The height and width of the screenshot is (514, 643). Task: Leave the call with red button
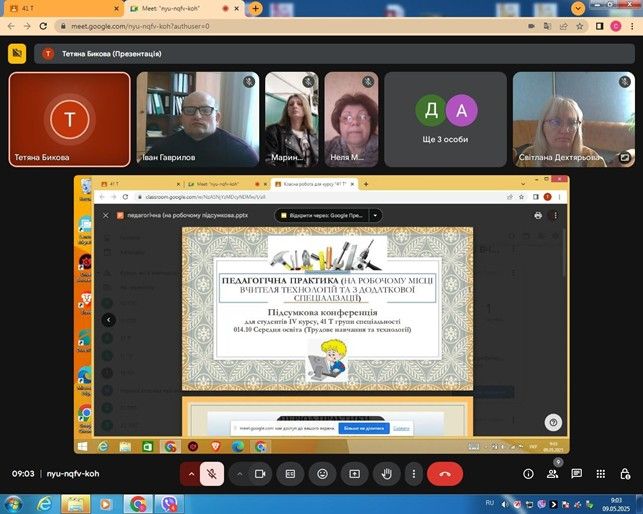446,473
